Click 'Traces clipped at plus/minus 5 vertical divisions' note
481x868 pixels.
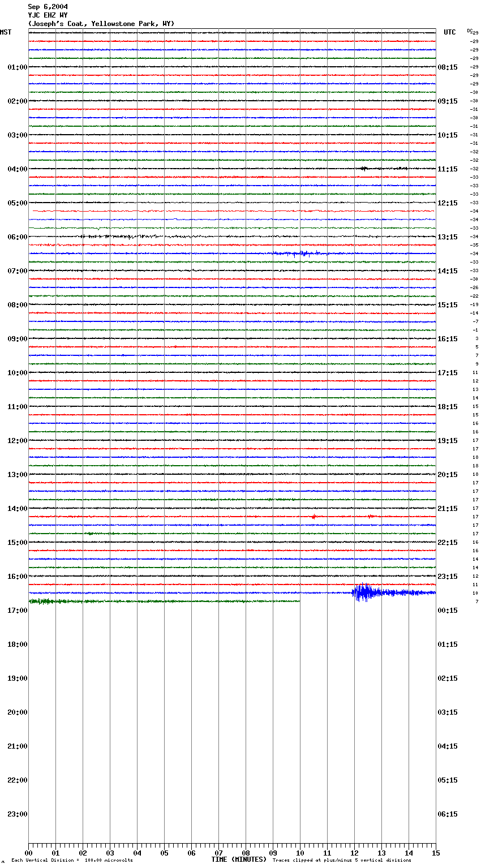pos(342,861)
